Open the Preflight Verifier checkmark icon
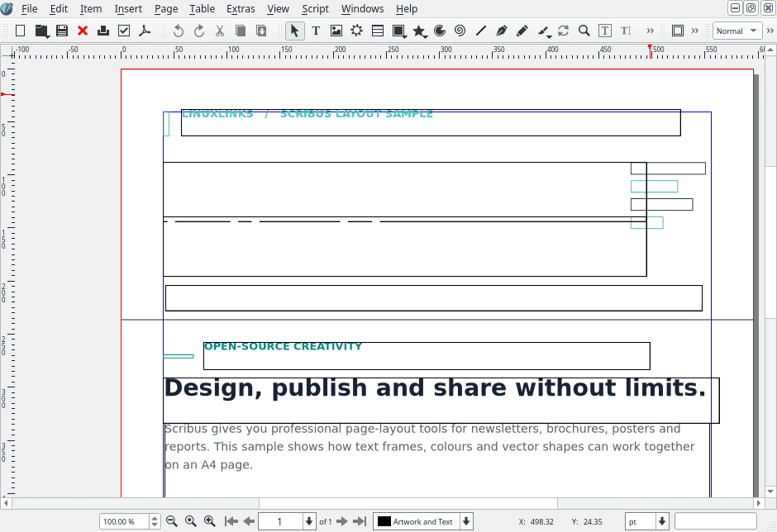The image size is (777, 532). [124, 31]
